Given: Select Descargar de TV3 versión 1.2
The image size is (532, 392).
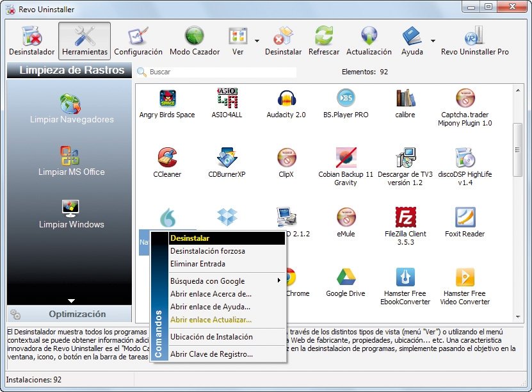Looking at the screenshot, I should click(x=405, y=167).
